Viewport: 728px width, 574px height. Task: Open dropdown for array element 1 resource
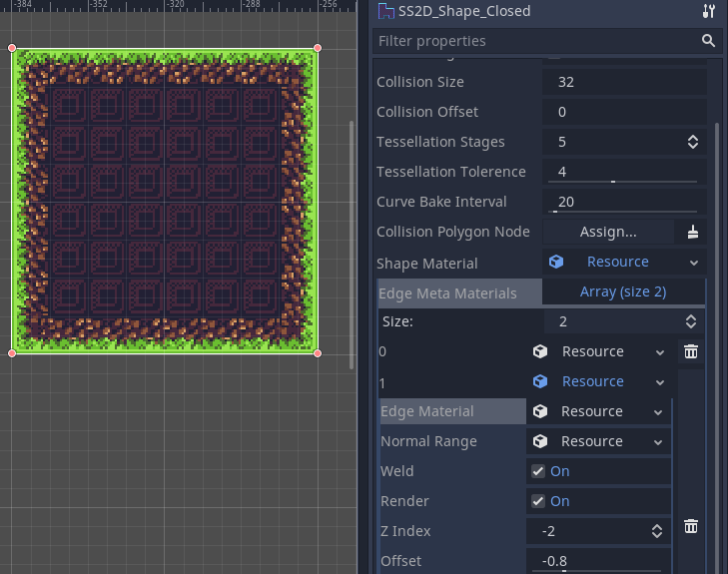(659, 381)
